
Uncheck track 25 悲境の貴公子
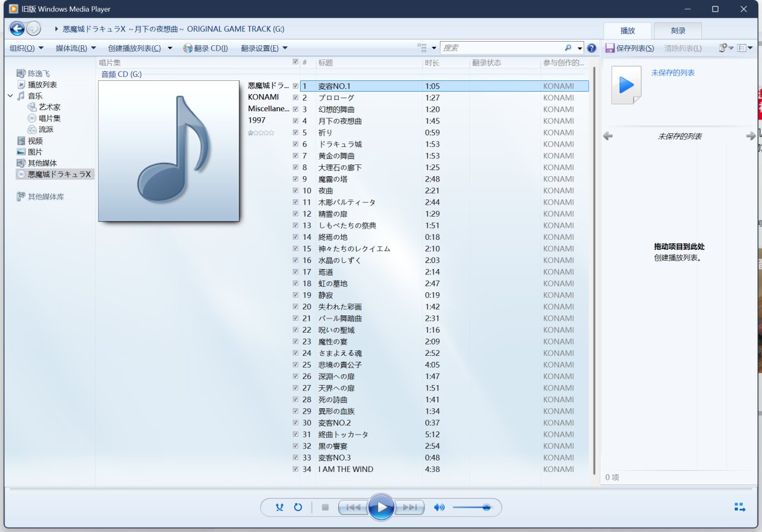[295, 365]
